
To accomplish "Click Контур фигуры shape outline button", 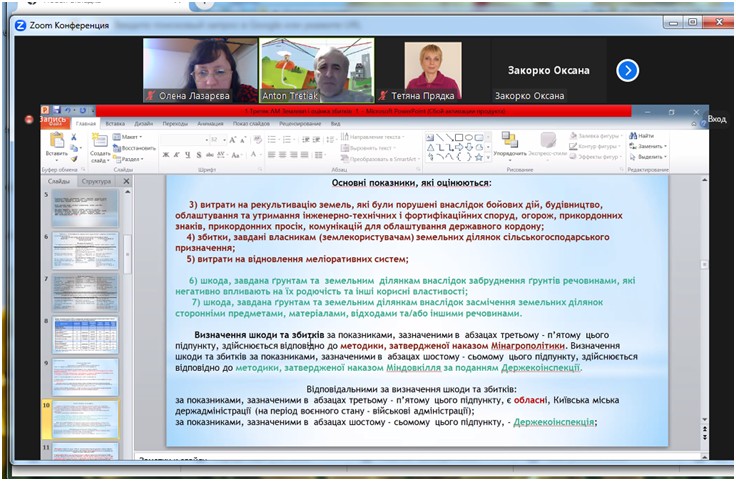I will (x=595, y=146).
